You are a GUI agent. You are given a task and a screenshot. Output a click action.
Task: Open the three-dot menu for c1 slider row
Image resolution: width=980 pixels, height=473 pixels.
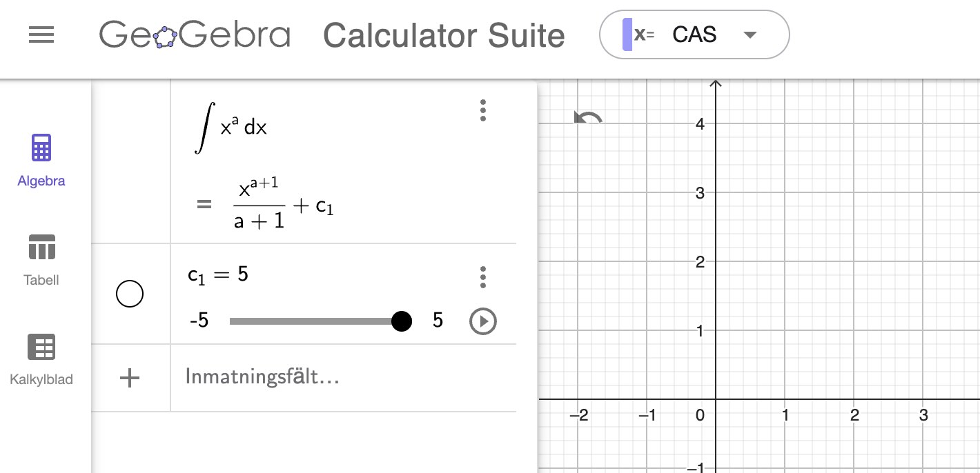click(482, 277)
